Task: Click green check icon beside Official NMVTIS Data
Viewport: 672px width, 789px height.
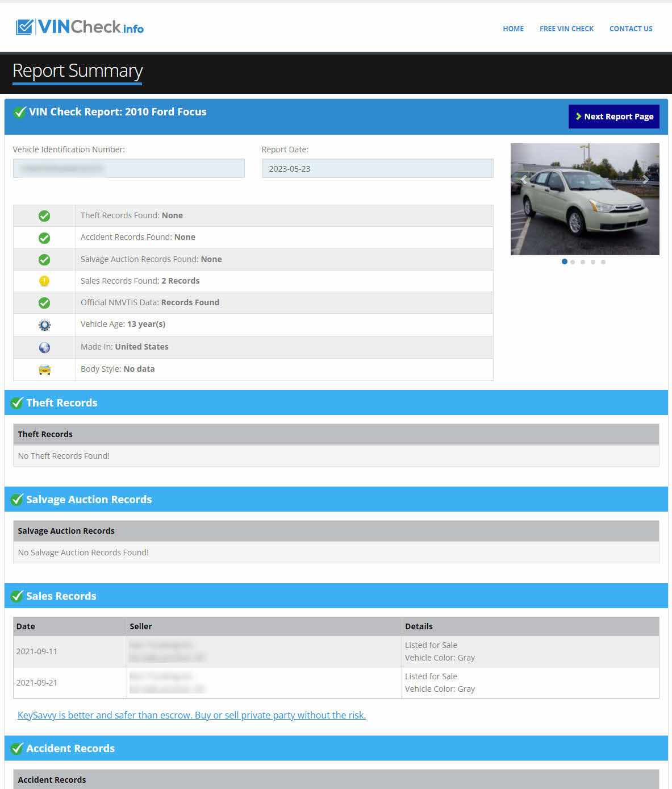Action: (44, 303)
